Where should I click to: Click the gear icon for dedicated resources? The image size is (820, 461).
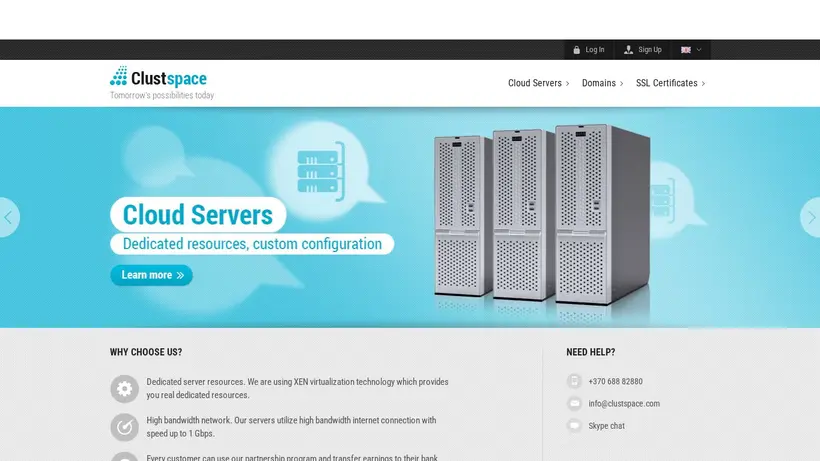(124, 389)
